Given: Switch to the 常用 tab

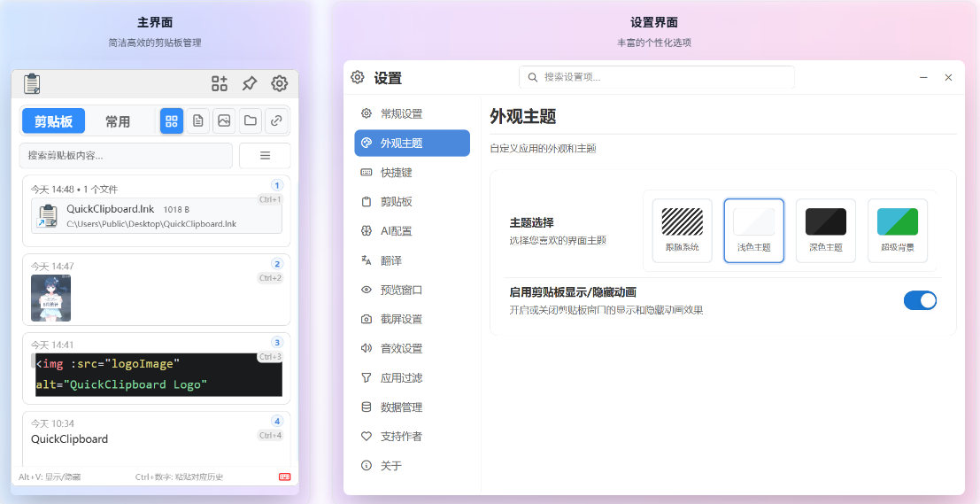Looking at the screenshot, I should click(118, 121).
